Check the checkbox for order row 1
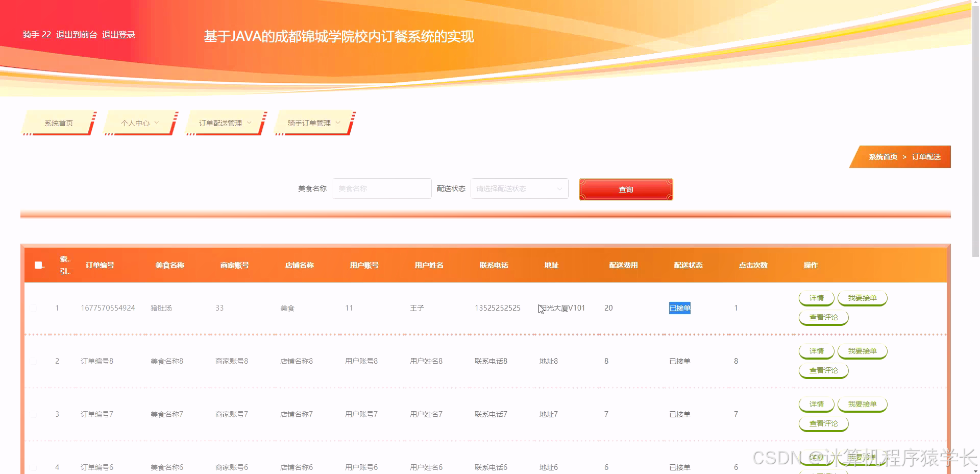Screen dimensions: 980x474 click(34, 308)
